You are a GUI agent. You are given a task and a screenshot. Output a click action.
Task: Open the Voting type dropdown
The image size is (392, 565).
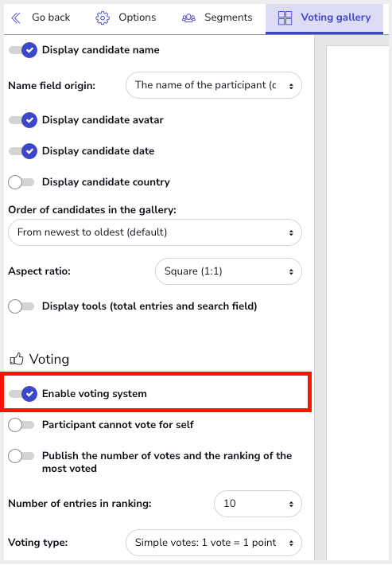click(x=213, y=543)
